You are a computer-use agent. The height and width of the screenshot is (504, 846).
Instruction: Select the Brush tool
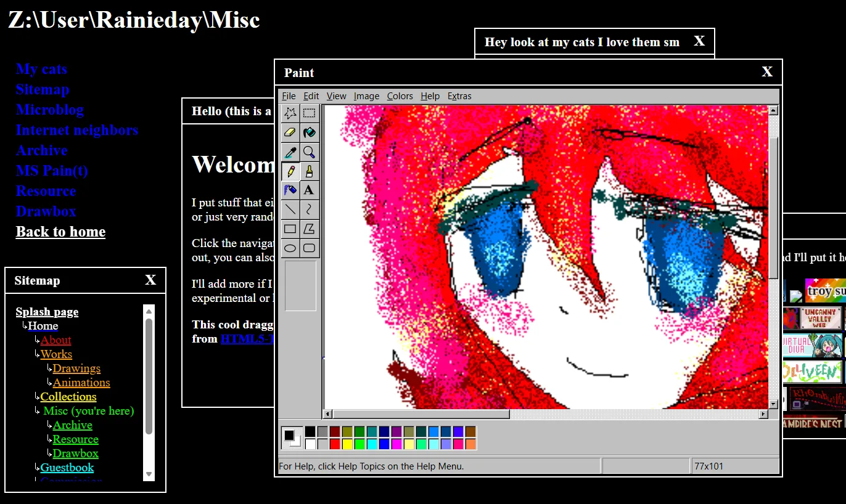310,171
